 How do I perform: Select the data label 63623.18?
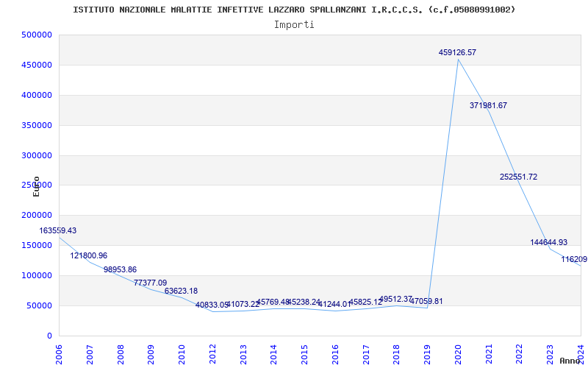pyautogui.click(x=181, y=291)
